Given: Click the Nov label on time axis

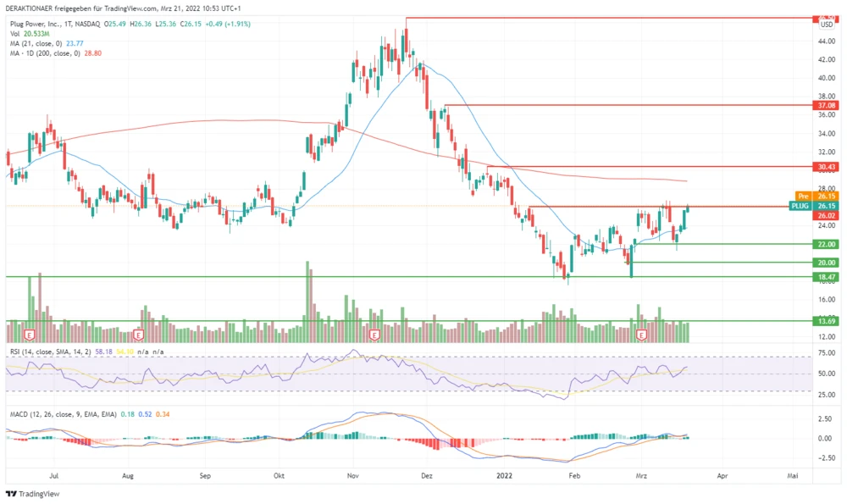Looking at the screenshot, I should 354,477.
